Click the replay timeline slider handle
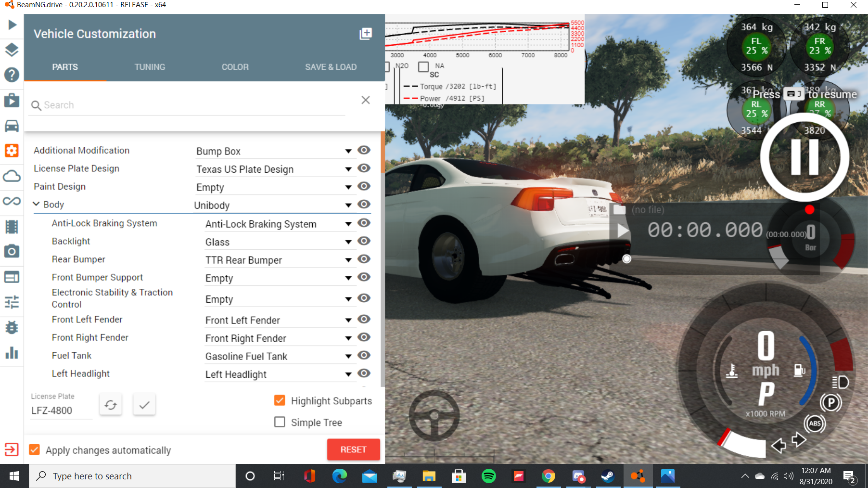The image size is (868, 488). (x=626, y=259)
